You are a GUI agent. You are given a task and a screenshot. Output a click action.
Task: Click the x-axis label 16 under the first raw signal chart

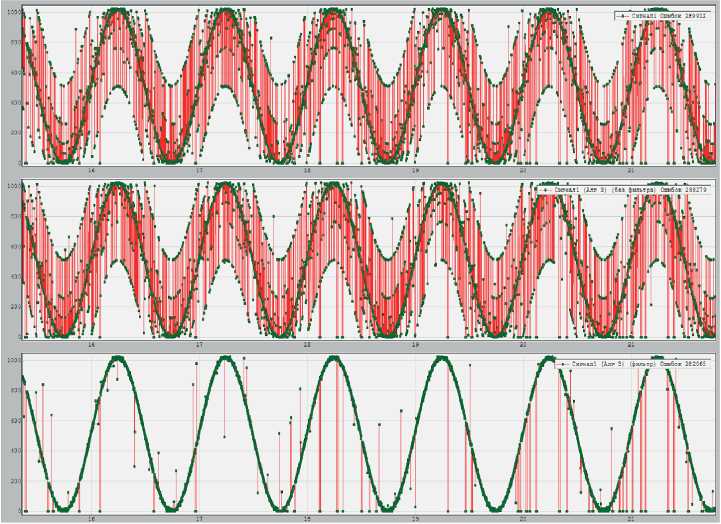[x=91, y=171]
